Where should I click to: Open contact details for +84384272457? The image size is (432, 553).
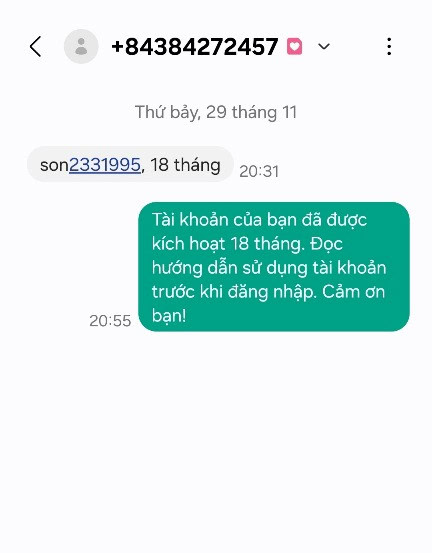click(195, 47)
